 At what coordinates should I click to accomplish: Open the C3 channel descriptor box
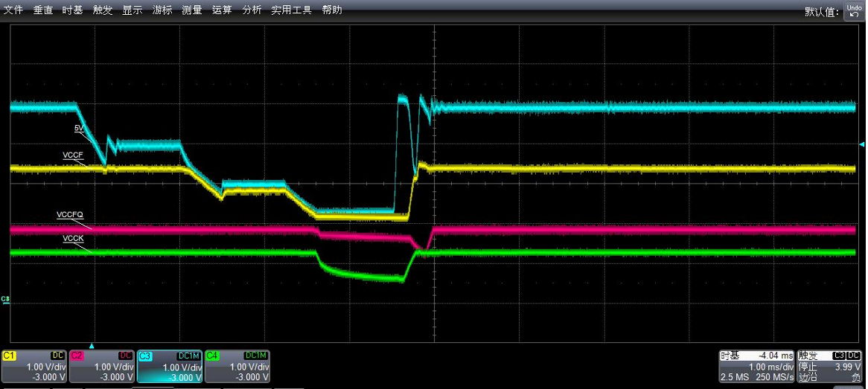(x=170, y=366)
